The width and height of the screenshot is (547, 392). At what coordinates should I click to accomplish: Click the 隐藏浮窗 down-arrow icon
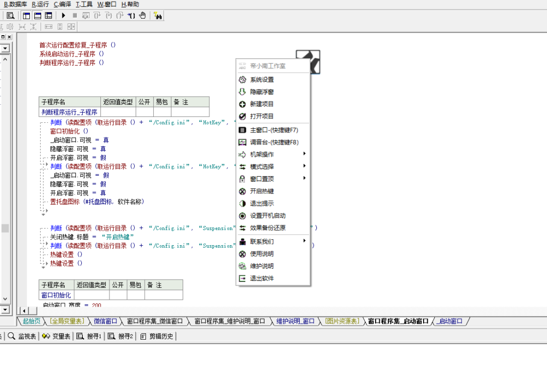243,92
